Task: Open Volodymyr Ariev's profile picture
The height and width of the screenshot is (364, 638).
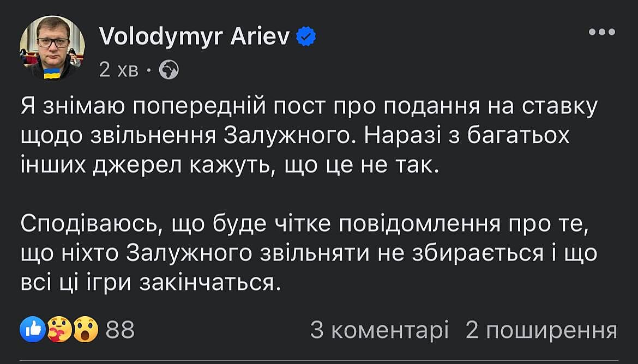Action: pos(52,47)
